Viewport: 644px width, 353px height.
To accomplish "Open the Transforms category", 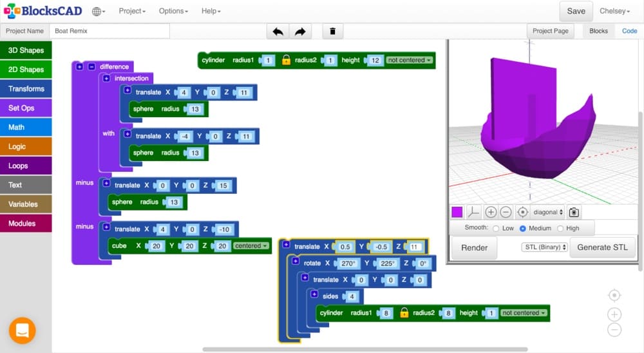I will 26,89.
